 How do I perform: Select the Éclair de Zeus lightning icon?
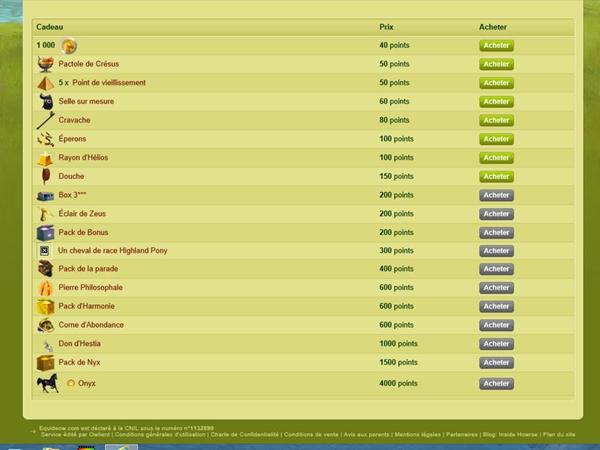(45, 214)
